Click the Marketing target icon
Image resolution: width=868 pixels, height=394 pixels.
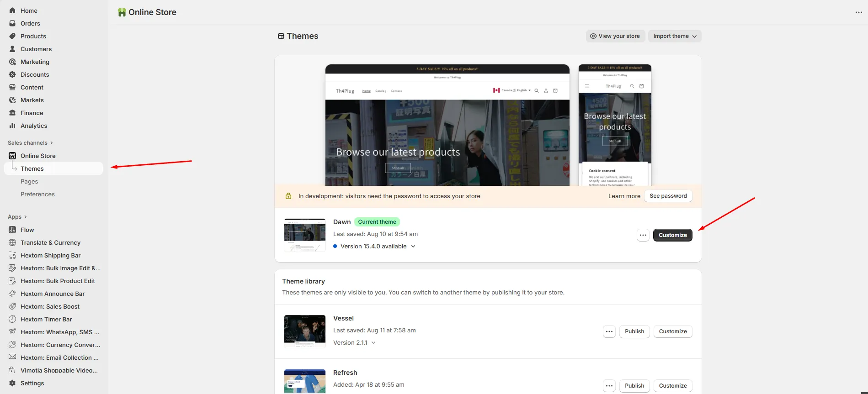click(12, 62)
